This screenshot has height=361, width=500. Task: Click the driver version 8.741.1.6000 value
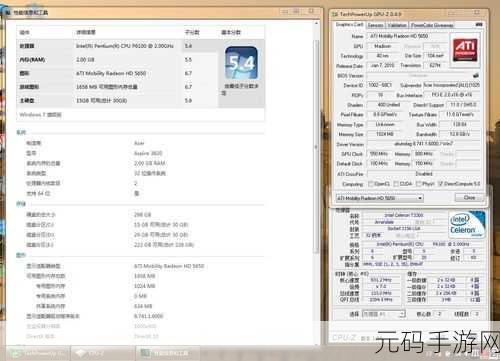coord(149,316)
